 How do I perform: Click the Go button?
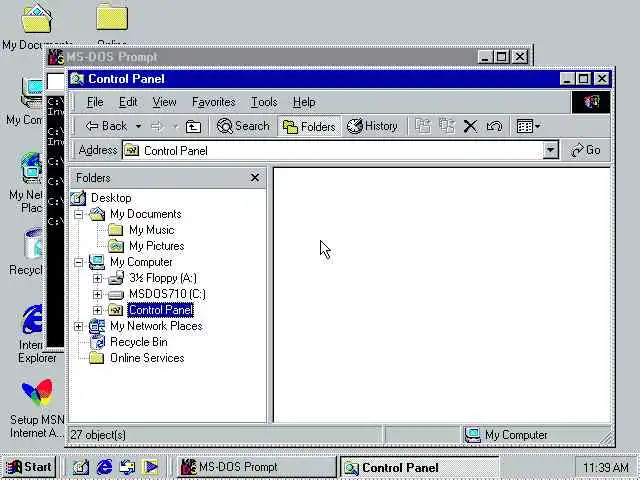[586, 150]
